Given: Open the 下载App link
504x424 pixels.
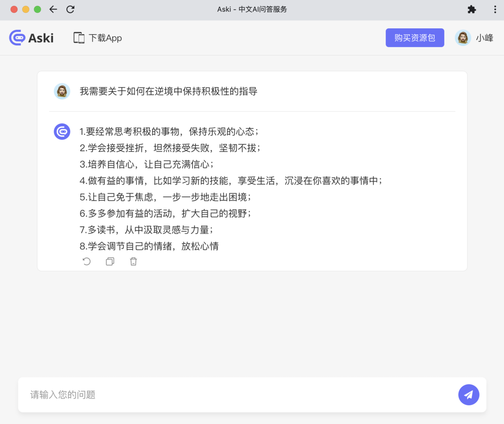Looking at the screenshot, I should pos(105,38).
